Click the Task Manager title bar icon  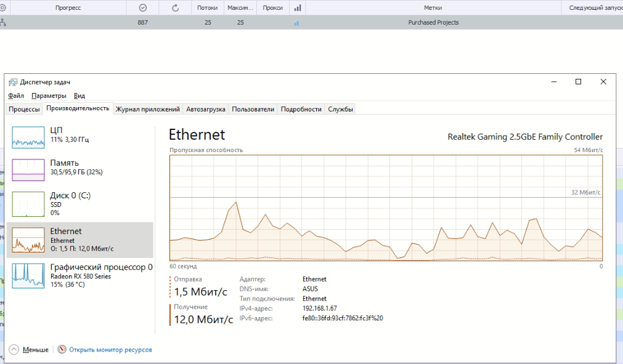pos(13,82)
